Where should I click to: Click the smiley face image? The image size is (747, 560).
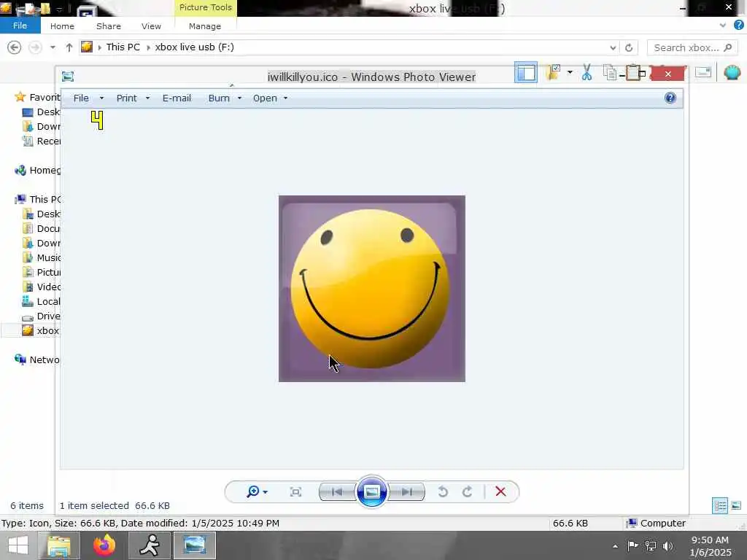(371, 289)
